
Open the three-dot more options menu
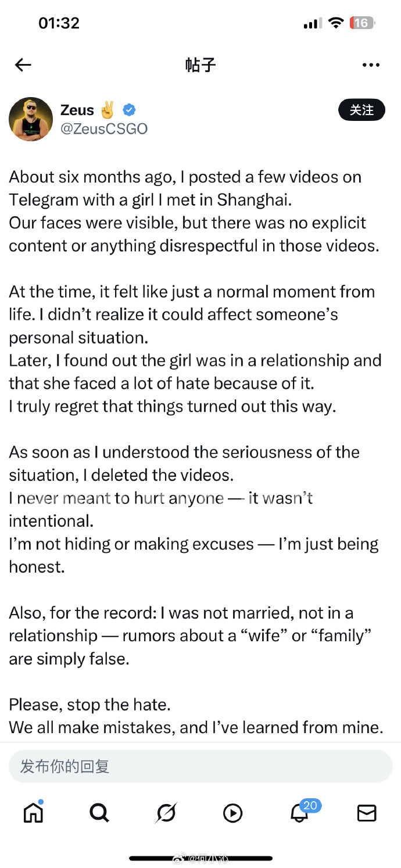pyautogui.click(x=371, y=65)
